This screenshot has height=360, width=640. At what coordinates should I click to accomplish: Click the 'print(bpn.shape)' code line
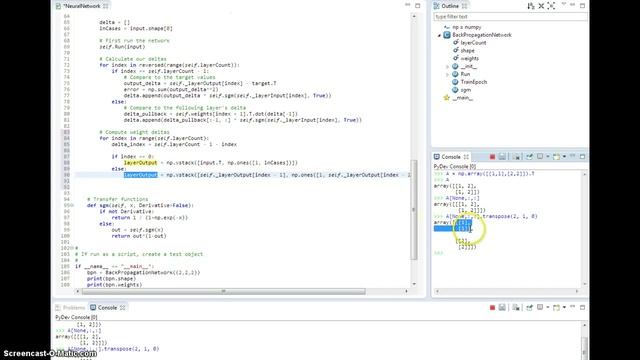pos(111,279)
